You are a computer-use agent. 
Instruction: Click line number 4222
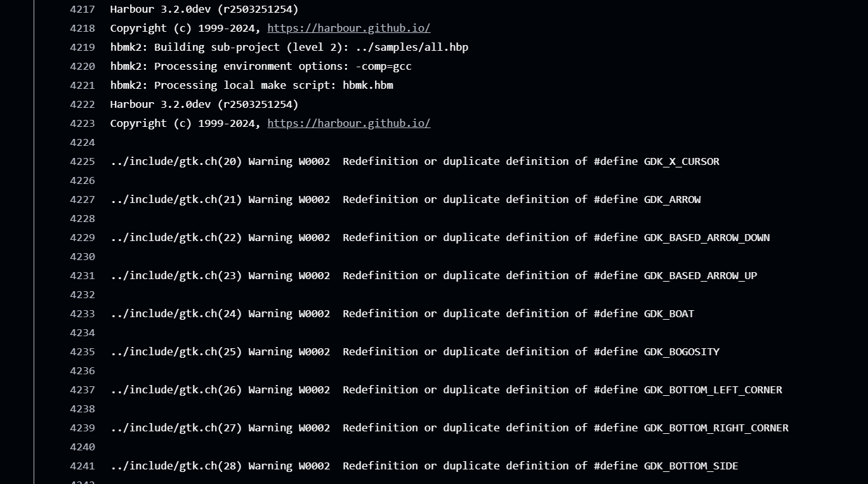[82, 105]
